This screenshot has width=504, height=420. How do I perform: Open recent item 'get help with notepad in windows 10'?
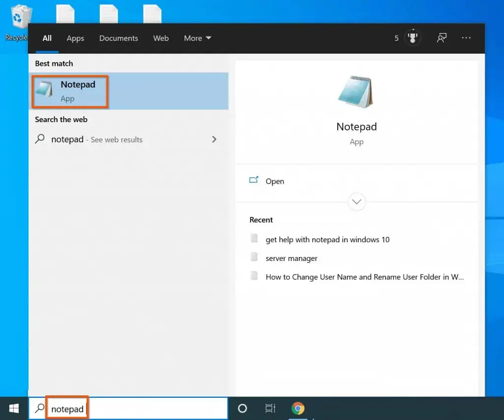point(327,240)
